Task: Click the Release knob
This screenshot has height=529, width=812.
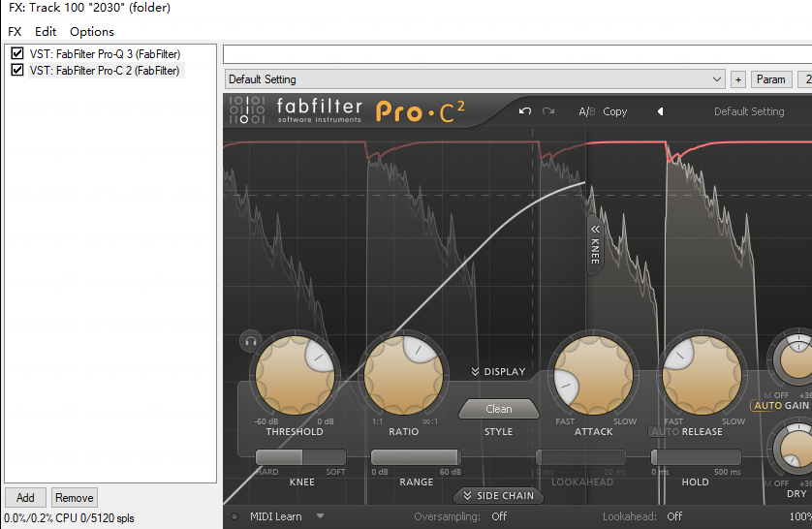Action: tap(702, 375)
